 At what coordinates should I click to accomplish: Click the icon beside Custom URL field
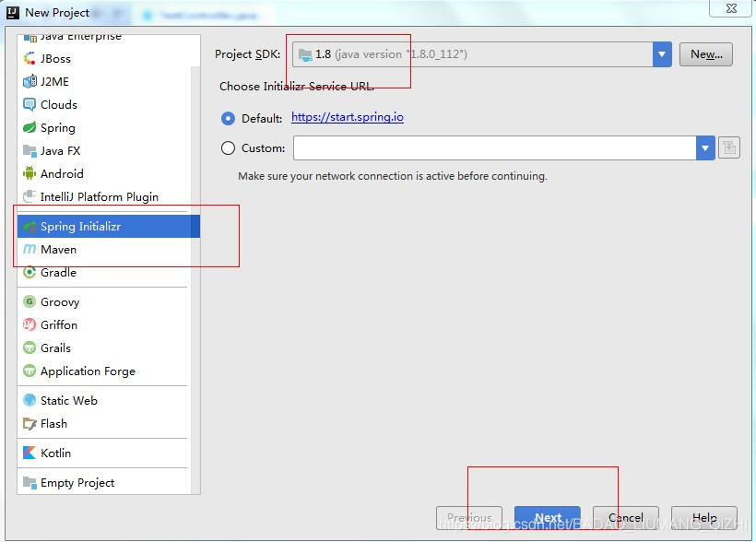coord(729,148)
